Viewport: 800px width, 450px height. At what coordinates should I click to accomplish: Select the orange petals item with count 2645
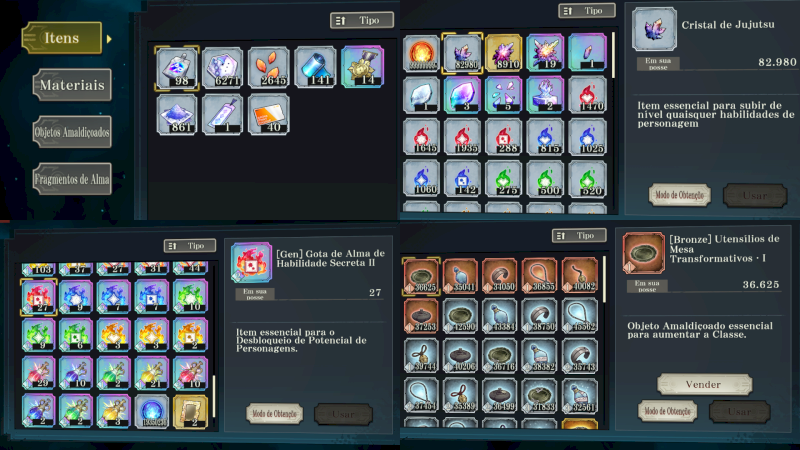click(269, 68)
